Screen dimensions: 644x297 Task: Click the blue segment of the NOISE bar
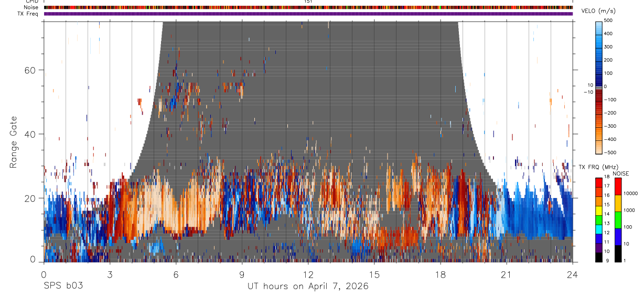point(618,237)
